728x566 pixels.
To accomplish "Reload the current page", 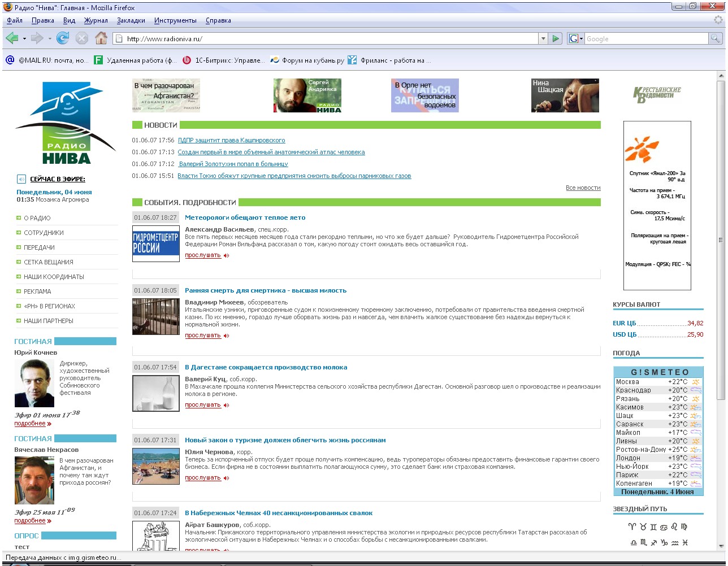I will (x=63, y=38).
